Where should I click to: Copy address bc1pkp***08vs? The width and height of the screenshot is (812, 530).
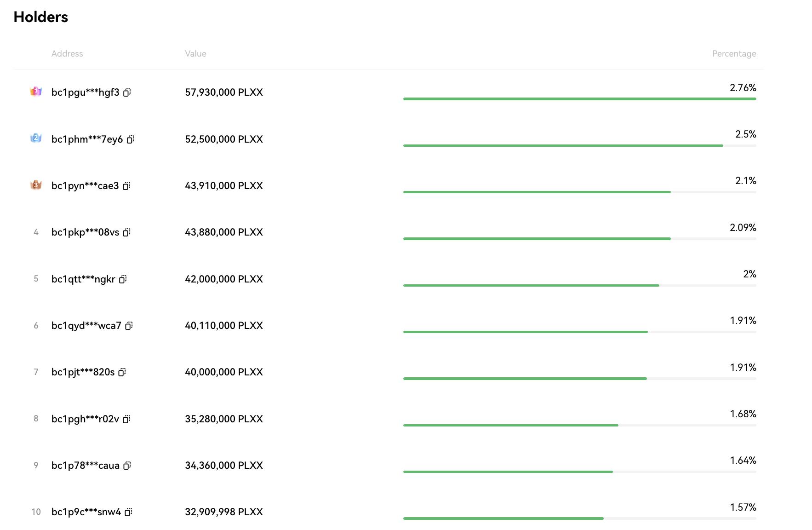coord(127,232)
